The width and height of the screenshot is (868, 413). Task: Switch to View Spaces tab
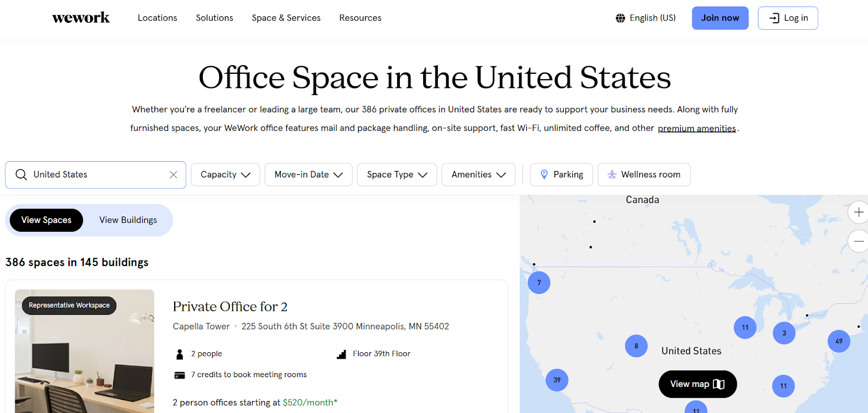47,220
